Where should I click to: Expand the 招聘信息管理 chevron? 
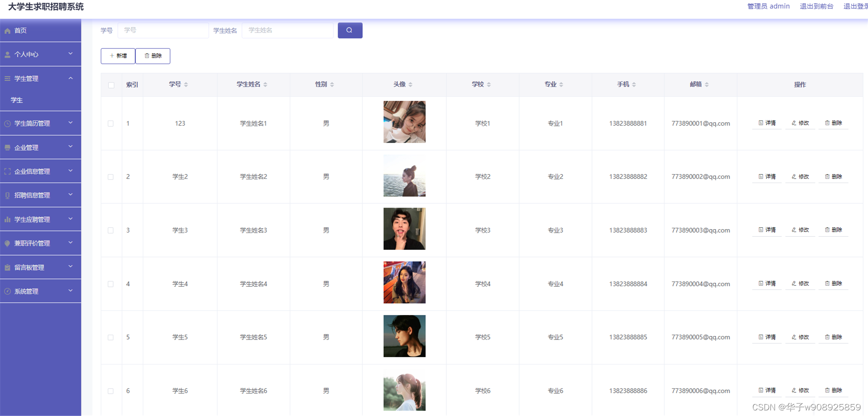coord(71,195)
